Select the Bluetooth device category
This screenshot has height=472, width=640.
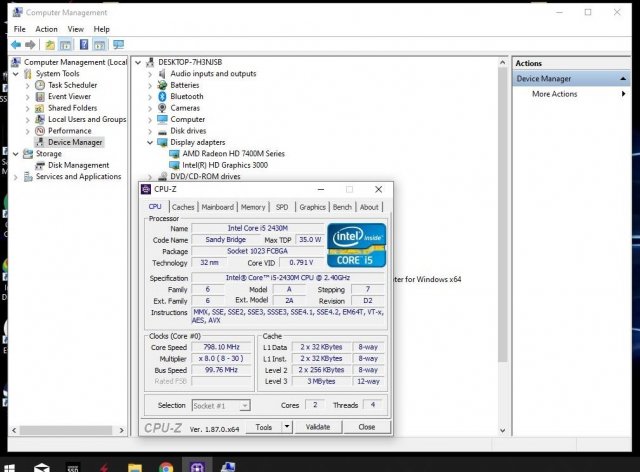tap(186, 97)
